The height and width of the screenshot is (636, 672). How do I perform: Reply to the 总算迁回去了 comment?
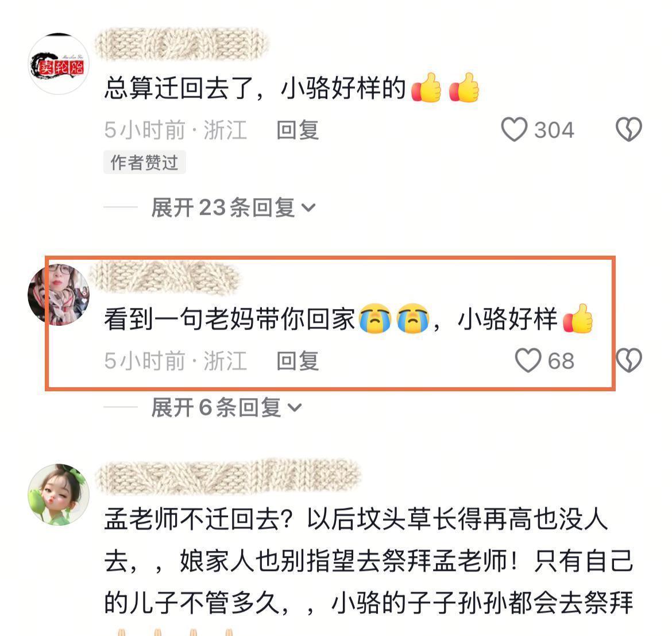coord(298,130)
